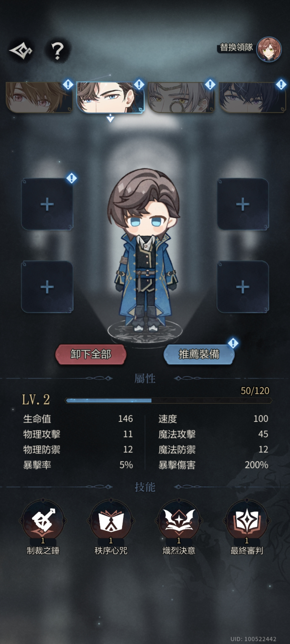Screen dimensions: 290x644
Task: Click the experience progress bar
Action: coord(169,401)
